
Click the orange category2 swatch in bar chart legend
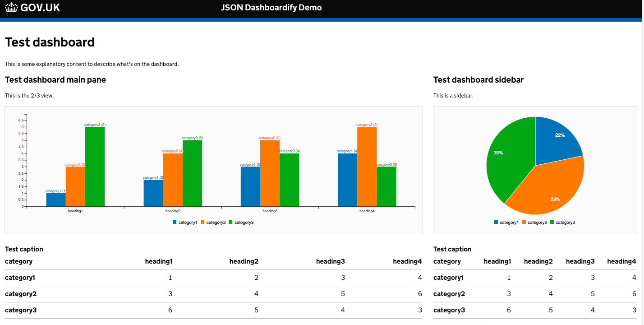(203, 222)
